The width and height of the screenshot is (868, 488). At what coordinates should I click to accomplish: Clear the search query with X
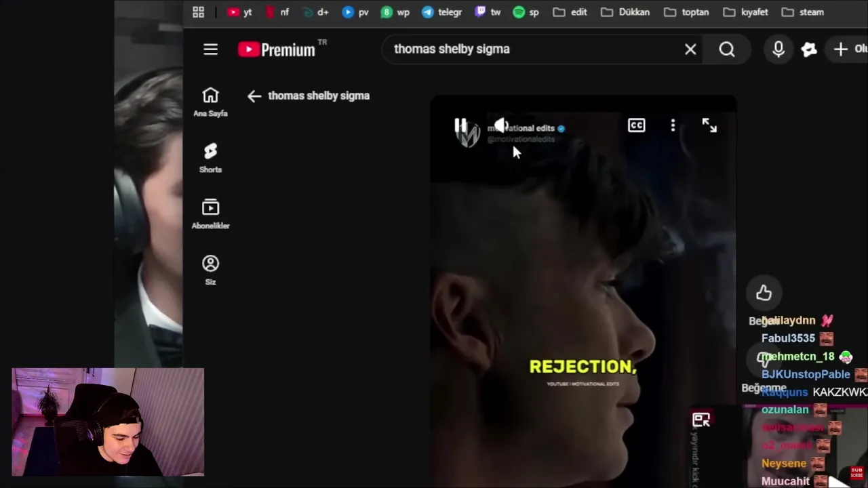pyautogui.click(x=690, y=49)
